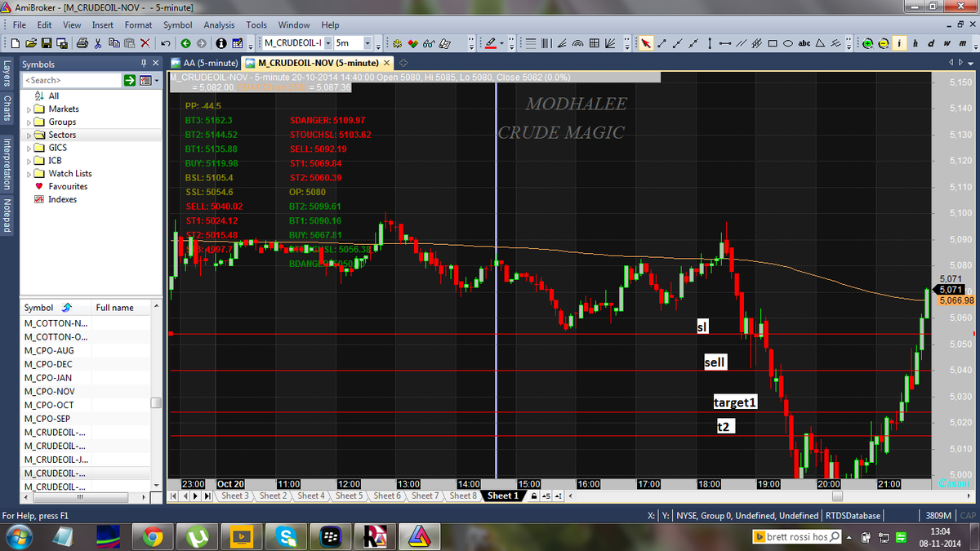Toggle the sheet lock icon

[534, 495]
